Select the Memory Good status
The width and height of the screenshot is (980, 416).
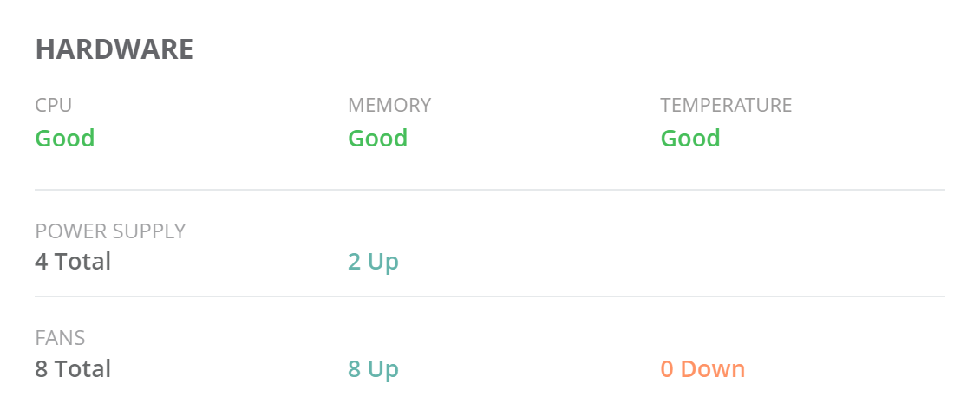[377, 139]
